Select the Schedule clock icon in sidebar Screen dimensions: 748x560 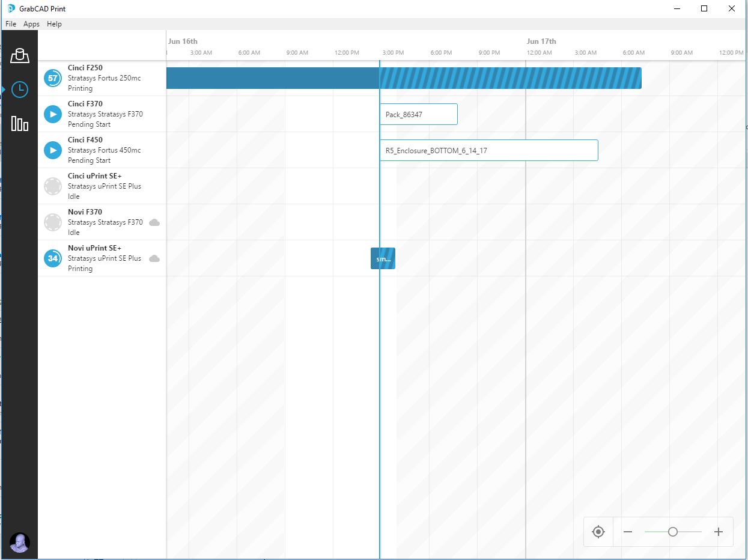coord(20,90)
